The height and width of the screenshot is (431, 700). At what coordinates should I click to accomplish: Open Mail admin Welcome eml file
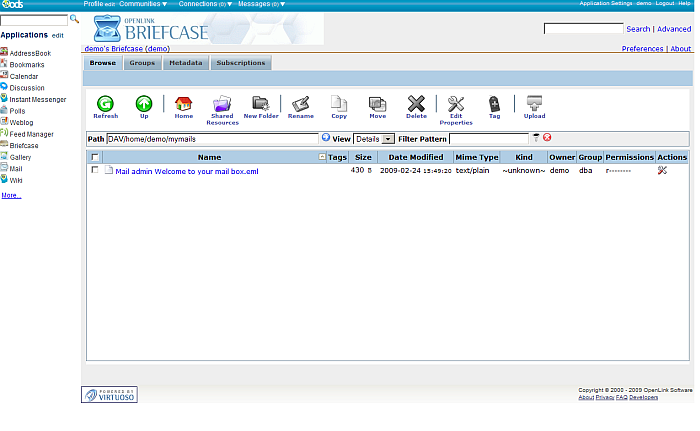(x=187, y=171)
